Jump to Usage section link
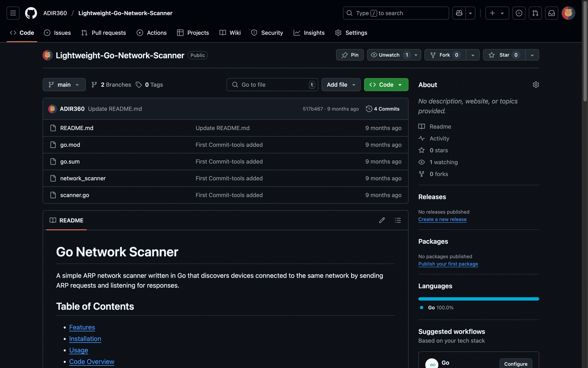588x368 pixels. (79, 350)
